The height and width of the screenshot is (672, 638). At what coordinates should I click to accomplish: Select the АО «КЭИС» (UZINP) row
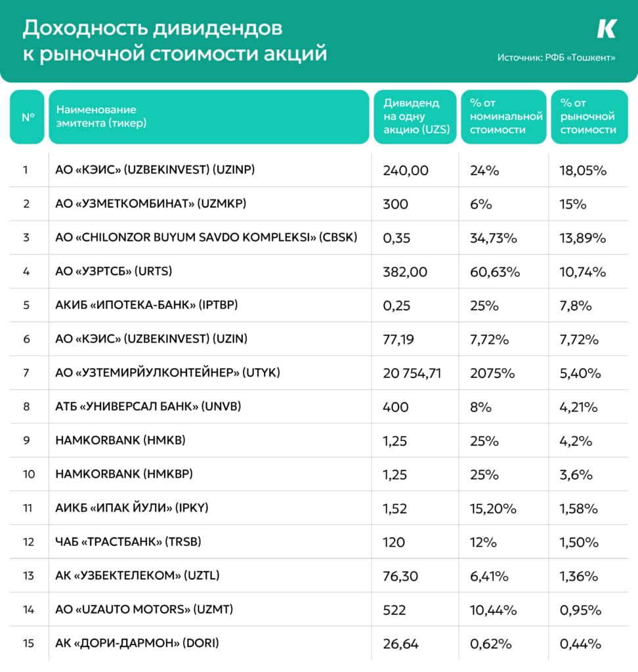click(x=319, y=170)
